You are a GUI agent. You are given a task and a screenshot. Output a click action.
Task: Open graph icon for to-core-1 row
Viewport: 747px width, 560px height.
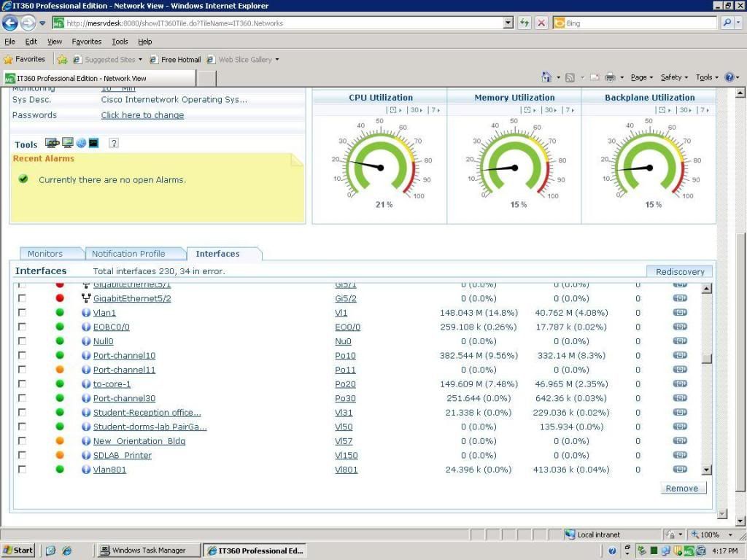click(680, 384)
